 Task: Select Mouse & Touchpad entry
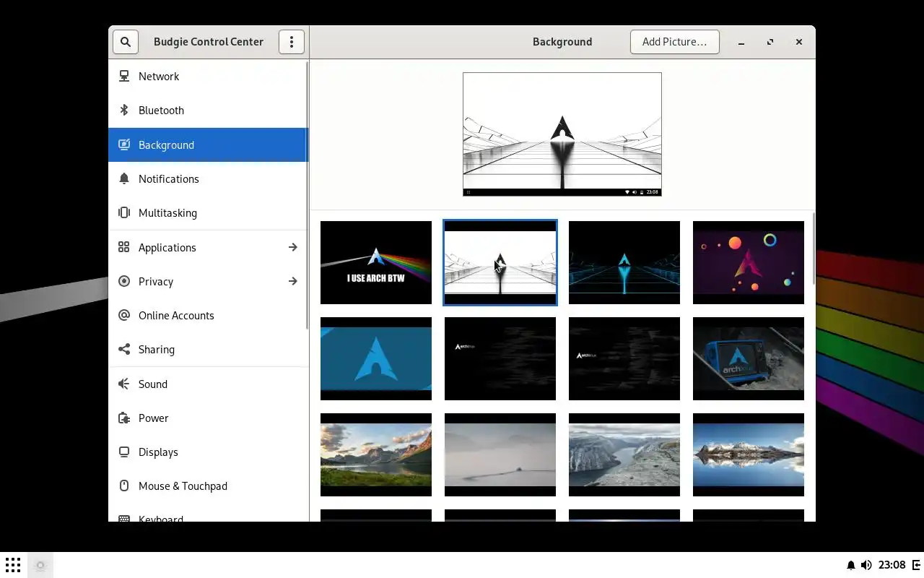(209, 486)
